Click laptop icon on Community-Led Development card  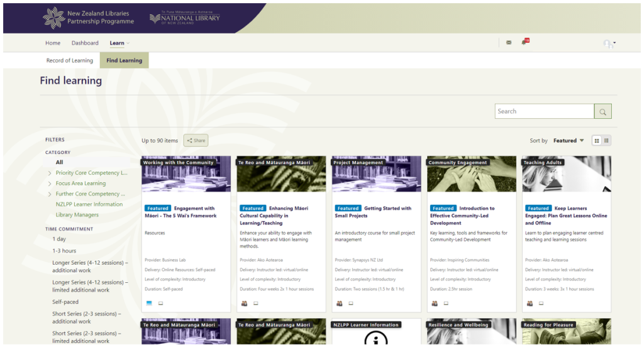pyautogui.click(x=446, y=303)
